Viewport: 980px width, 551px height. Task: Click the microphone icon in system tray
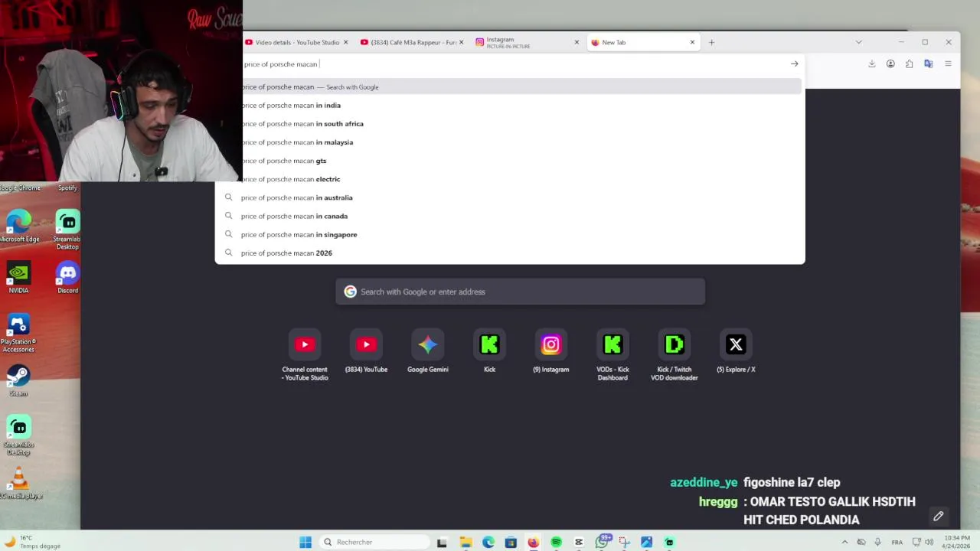(x=877, y=542)
